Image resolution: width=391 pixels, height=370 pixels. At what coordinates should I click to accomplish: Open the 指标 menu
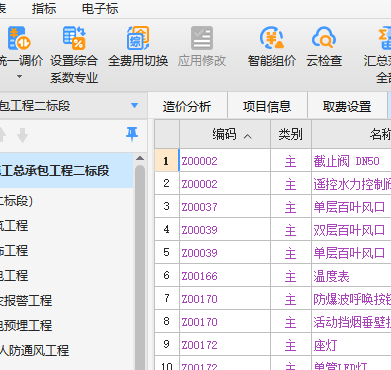point(44,9)
